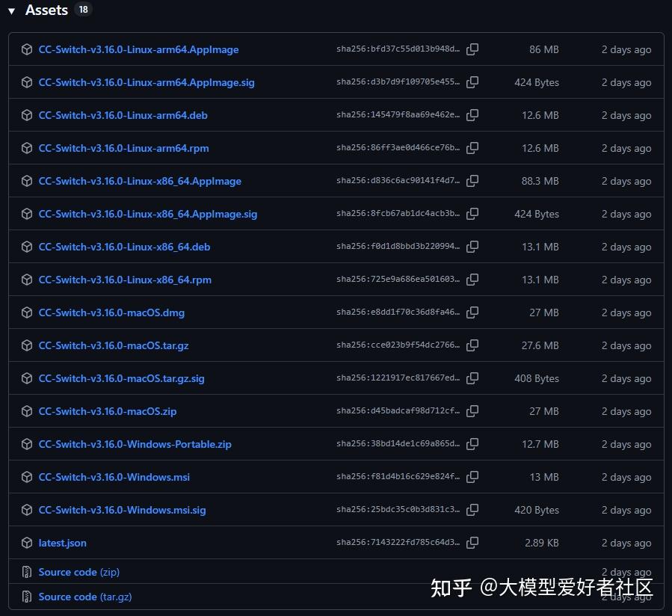Download CC-Switch-v3.16.0-Linux-x86_64.deb

tap(124, 247)
